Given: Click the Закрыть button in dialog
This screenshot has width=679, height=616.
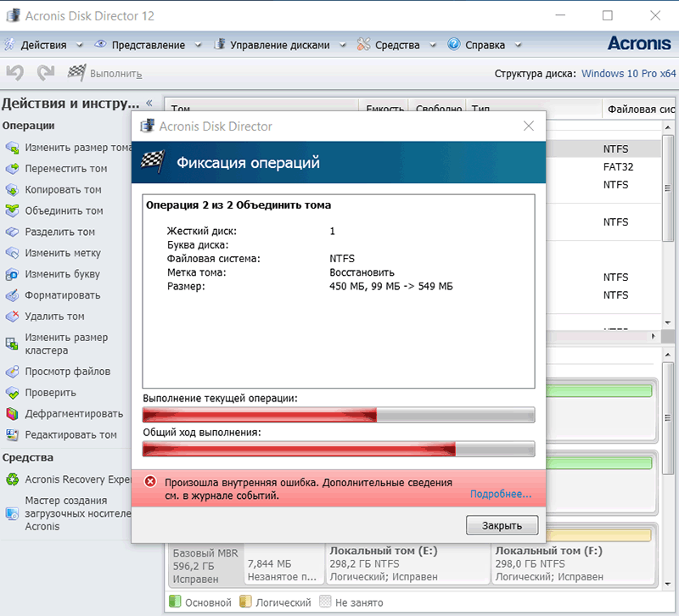Looking at the screenshot, I should click(502, 525).
